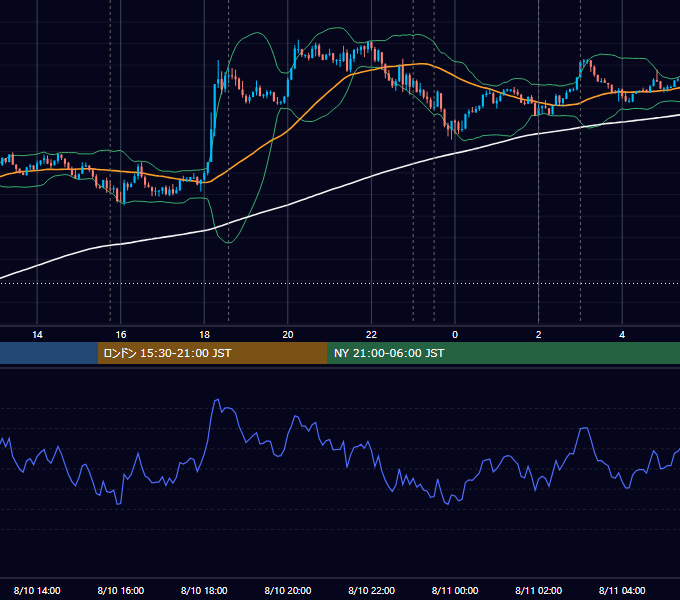Click the 8/10 16:00 time label
The width and height of the screenshot is (680, 600).
coord(121,590)
